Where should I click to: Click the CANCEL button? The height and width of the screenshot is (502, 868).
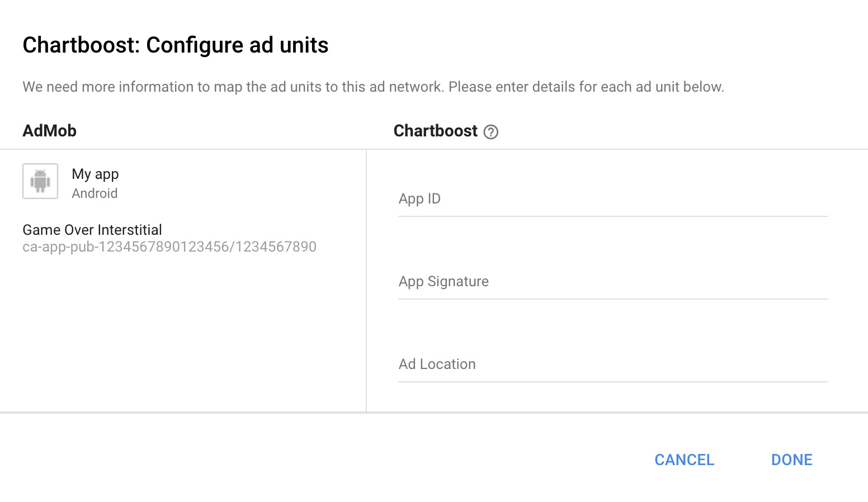tap(684, 460)
